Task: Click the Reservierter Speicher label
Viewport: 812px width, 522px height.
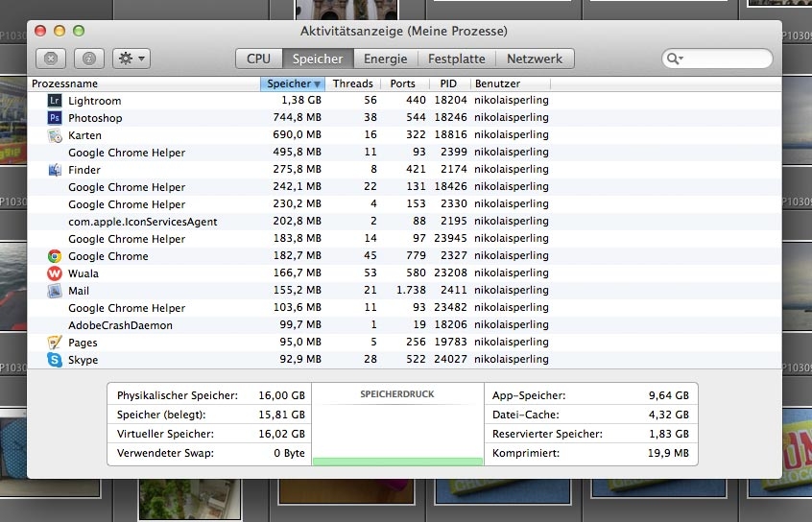Action: coord(547,434)
